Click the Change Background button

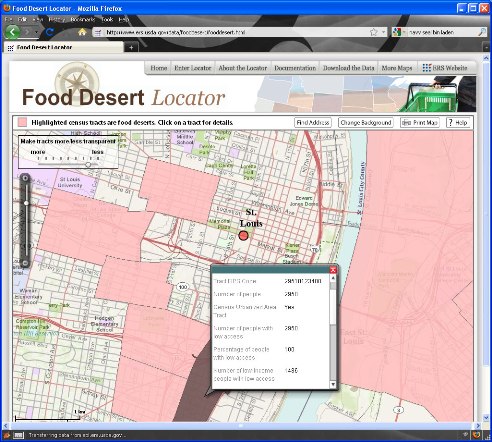pyautogui.click(x=366, y=123)
